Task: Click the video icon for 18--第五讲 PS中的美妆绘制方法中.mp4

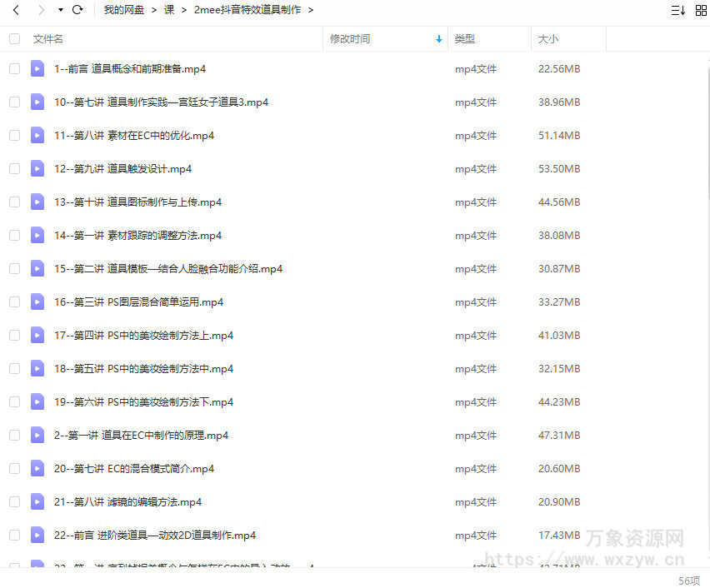Action: tap(37, 368)
